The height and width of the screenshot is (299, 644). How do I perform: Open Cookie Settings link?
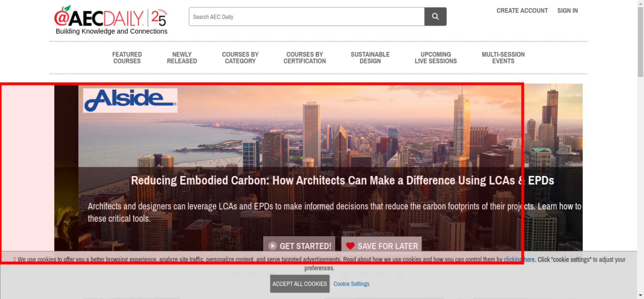click(351, 284)
